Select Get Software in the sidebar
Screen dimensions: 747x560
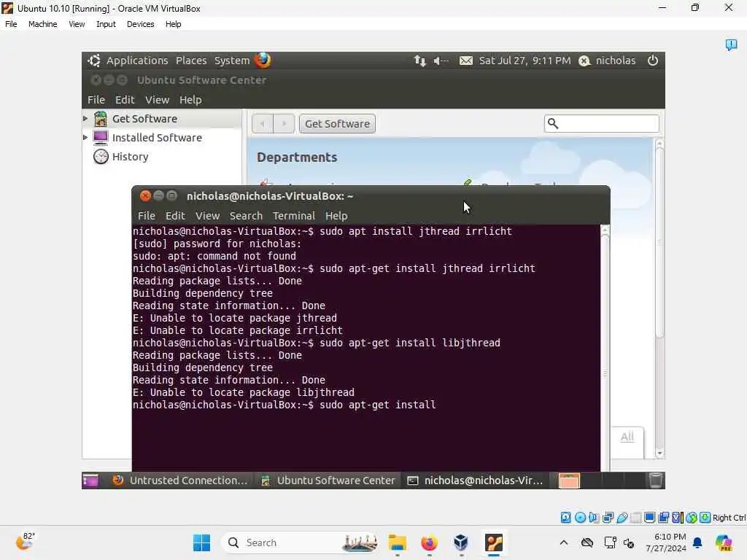[x=144, y=119]
